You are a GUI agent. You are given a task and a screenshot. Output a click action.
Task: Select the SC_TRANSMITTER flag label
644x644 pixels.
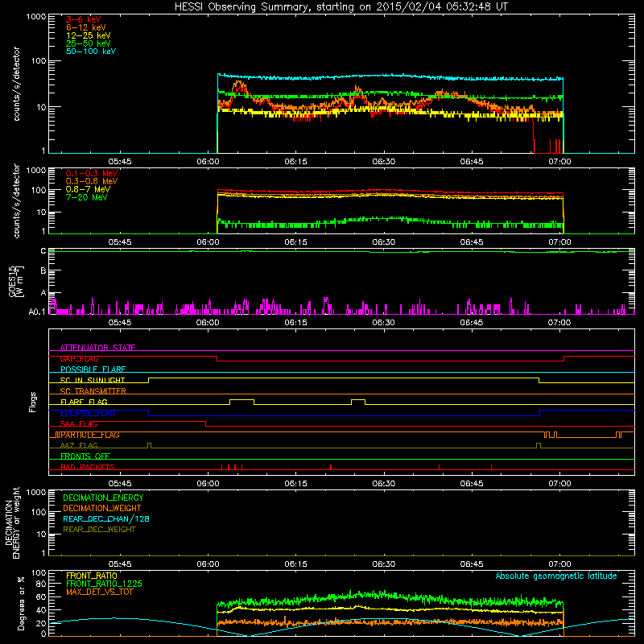point(93,391)
